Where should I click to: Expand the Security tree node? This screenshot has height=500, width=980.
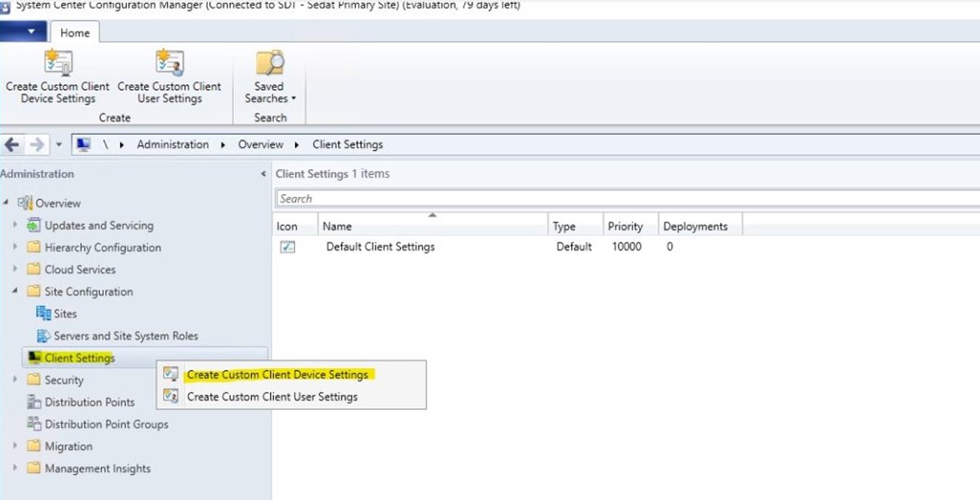pos(16,379)
